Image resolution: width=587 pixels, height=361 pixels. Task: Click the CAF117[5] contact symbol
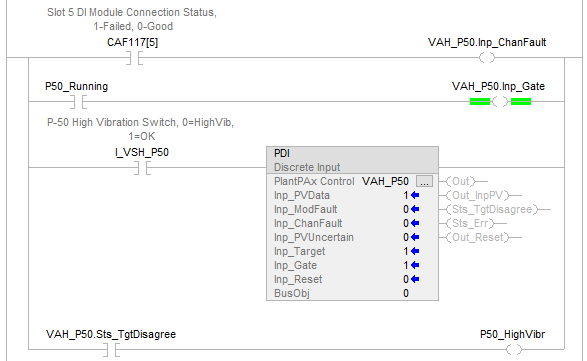(134, 58)
